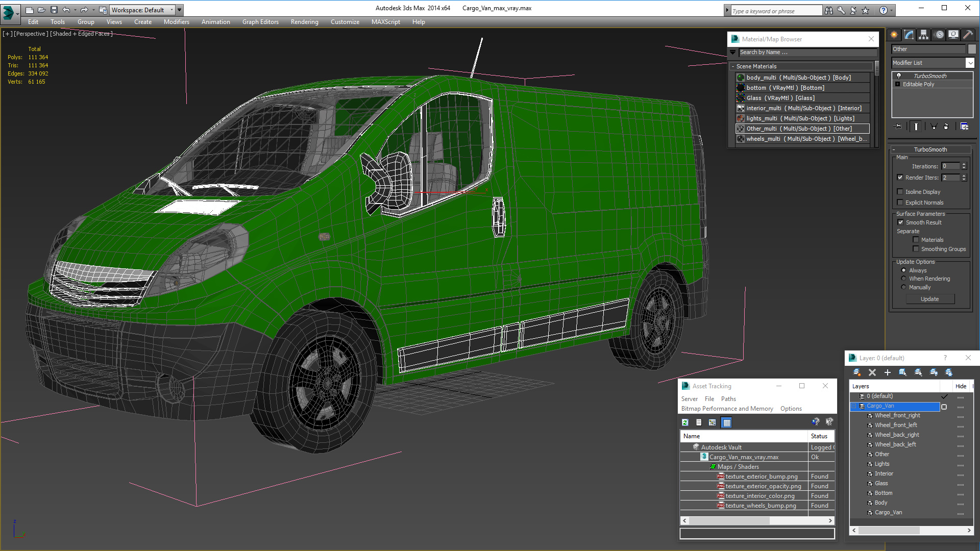Click the Hide column header in Layers
This screenshot has width=980, height=551.
[x=961, y=386]
